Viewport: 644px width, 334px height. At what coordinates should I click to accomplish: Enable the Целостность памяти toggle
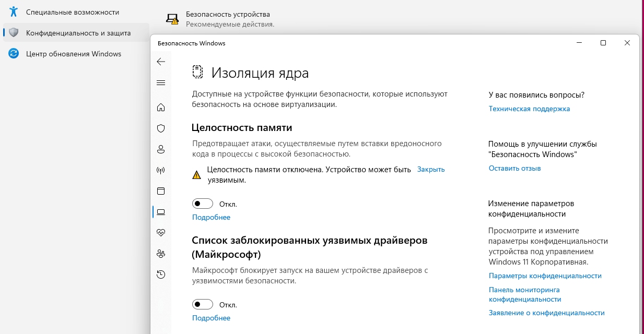point(203,204)
